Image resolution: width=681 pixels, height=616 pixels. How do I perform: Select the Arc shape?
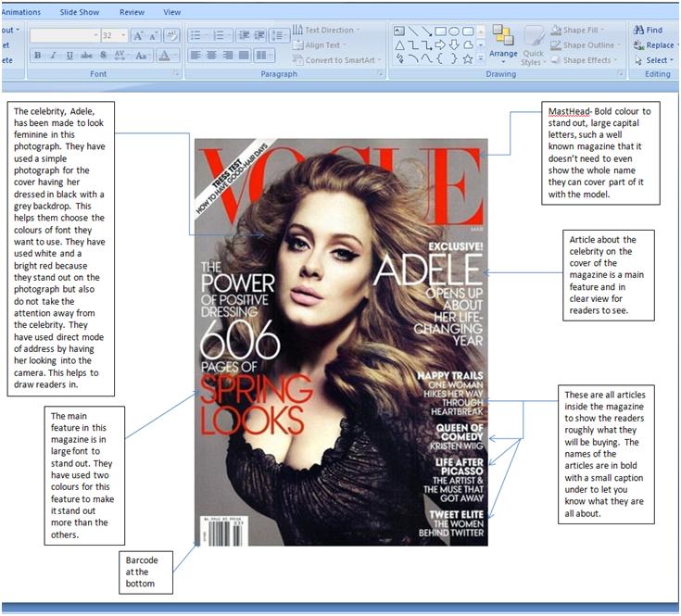click(413, 58)
